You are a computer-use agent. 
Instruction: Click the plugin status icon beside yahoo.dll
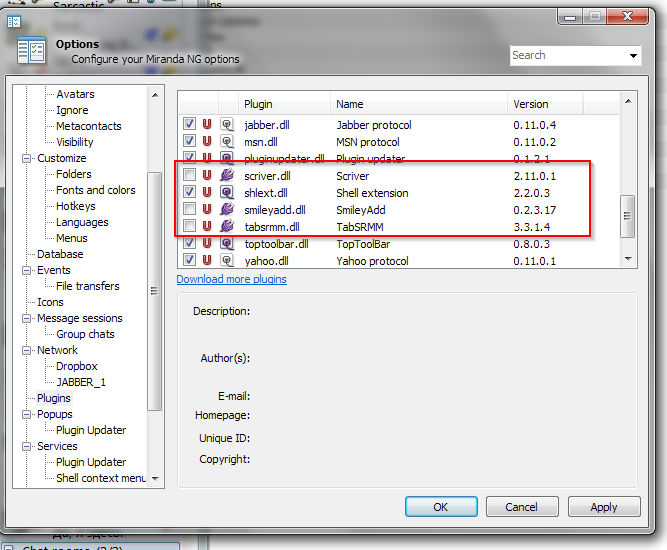click(227, 260)
